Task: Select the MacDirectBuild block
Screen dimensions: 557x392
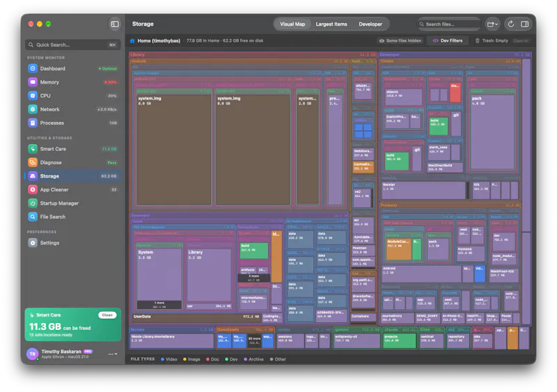Action: click(445, 167)
